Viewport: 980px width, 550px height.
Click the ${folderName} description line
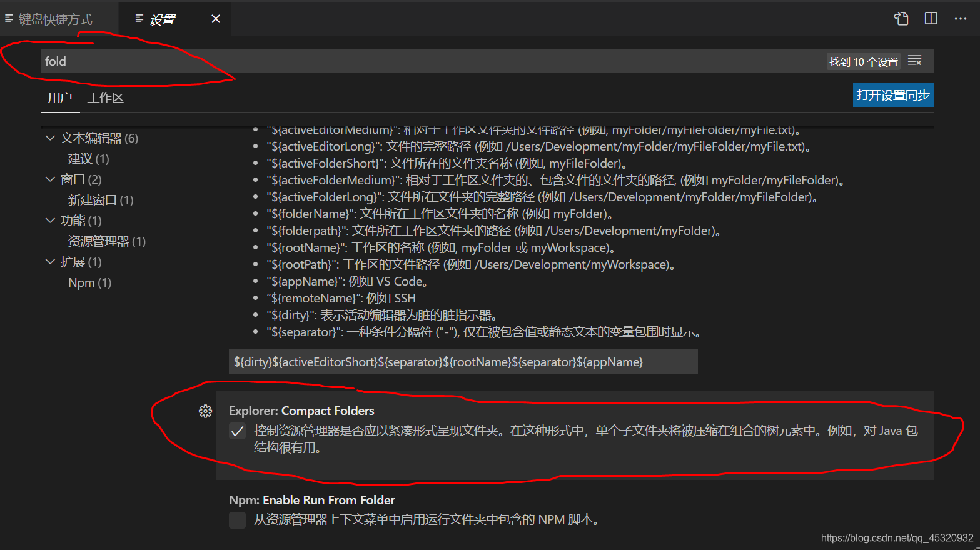tap(442, 214)
